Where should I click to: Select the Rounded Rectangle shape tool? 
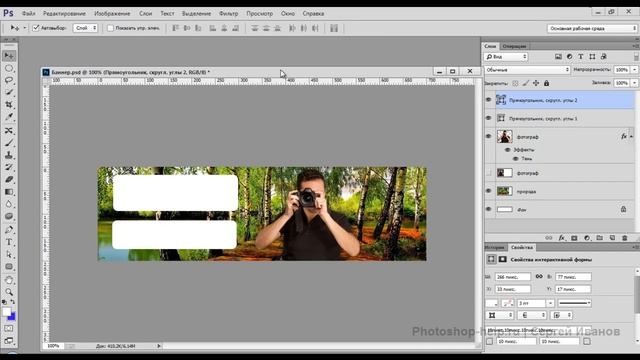[x=9, y=267]
